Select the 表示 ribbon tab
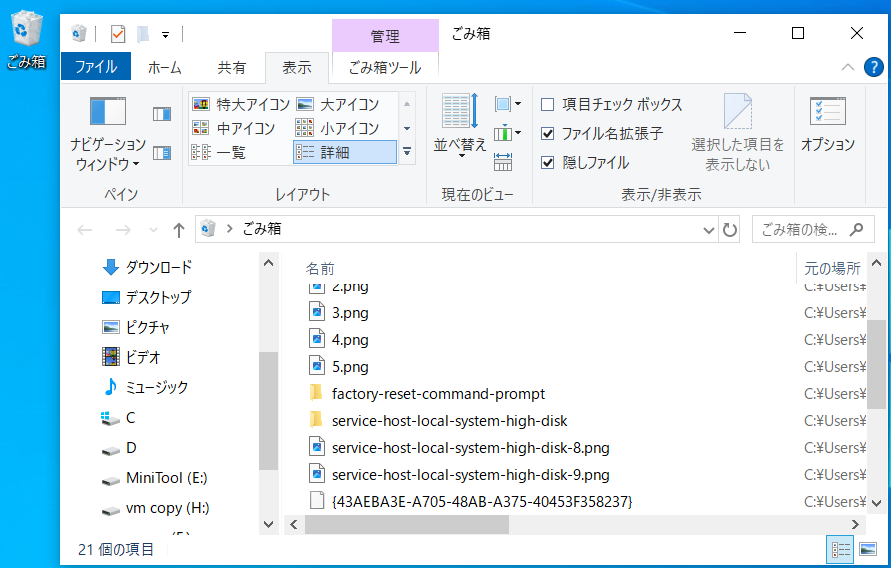 (x=297, y=67)
